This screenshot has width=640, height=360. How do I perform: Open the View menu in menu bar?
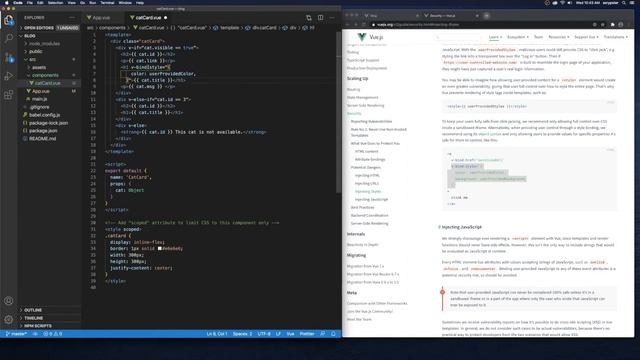(x=71, y=3)
